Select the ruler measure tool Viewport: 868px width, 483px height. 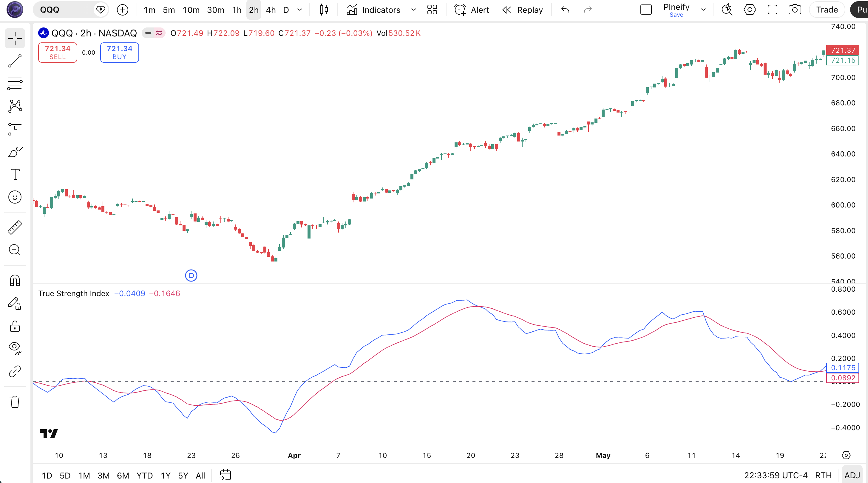click(15, 227)
